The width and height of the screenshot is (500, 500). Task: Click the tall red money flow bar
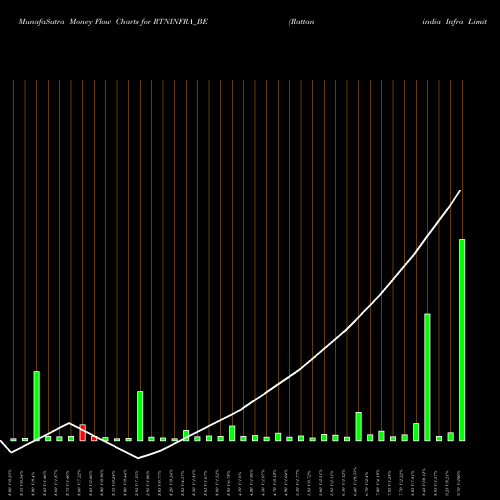[x=83, y=433]
